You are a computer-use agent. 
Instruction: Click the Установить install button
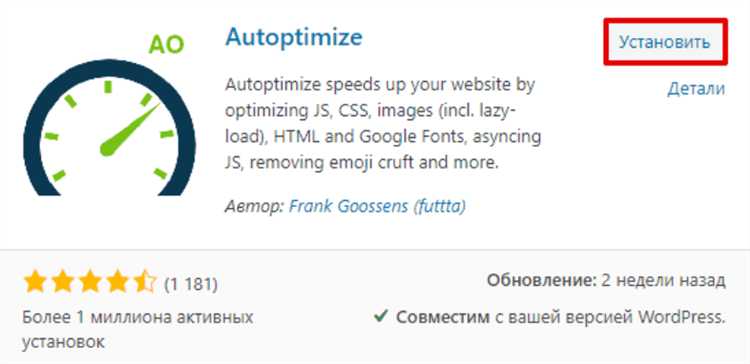pyautogui.click(x=665, y=42)
